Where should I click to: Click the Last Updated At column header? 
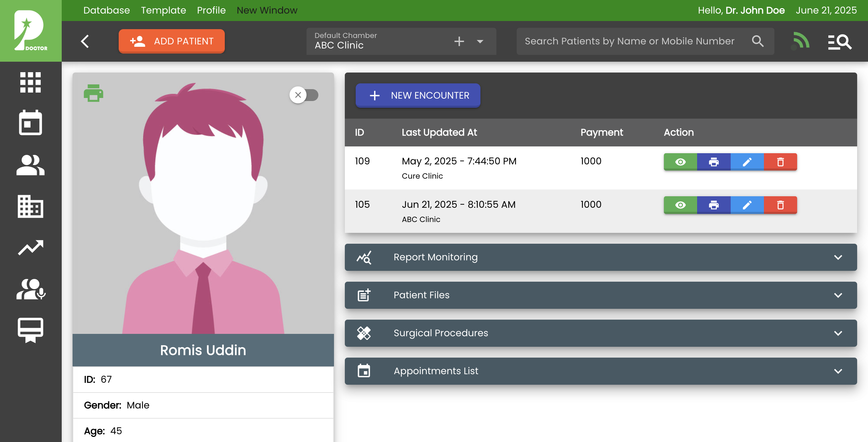click(439, 132)
